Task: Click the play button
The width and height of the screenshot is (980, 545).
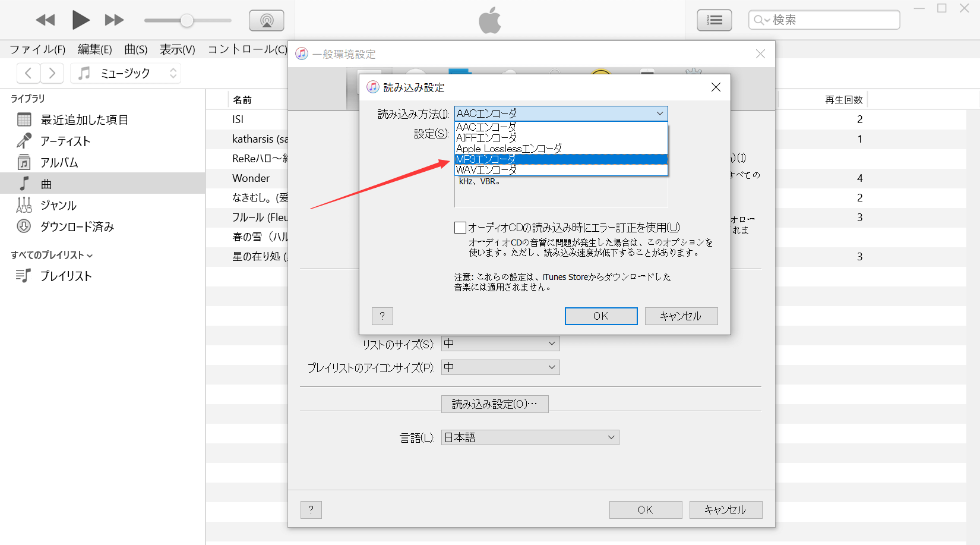Action: click(80, 20)
